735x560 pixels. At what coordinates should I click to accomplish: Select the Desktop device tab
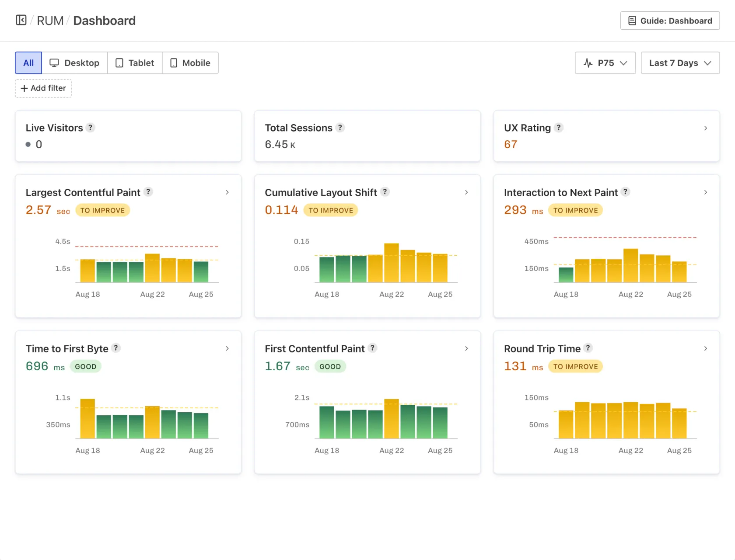[x=74, y=63]
